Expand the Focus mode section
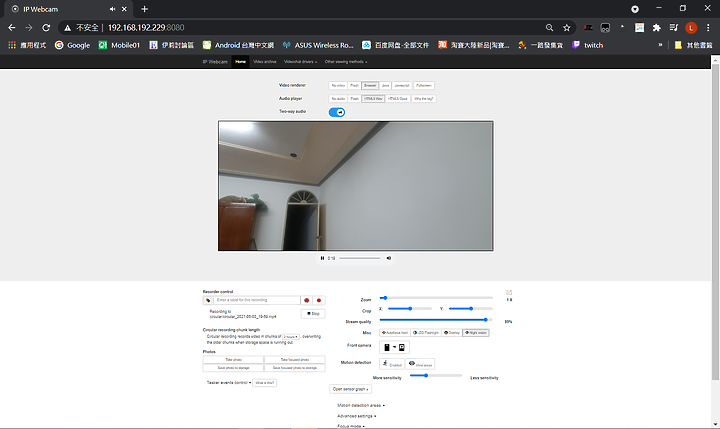The width and height of the screenshot is (720, 429). click(x=351, y=426)
